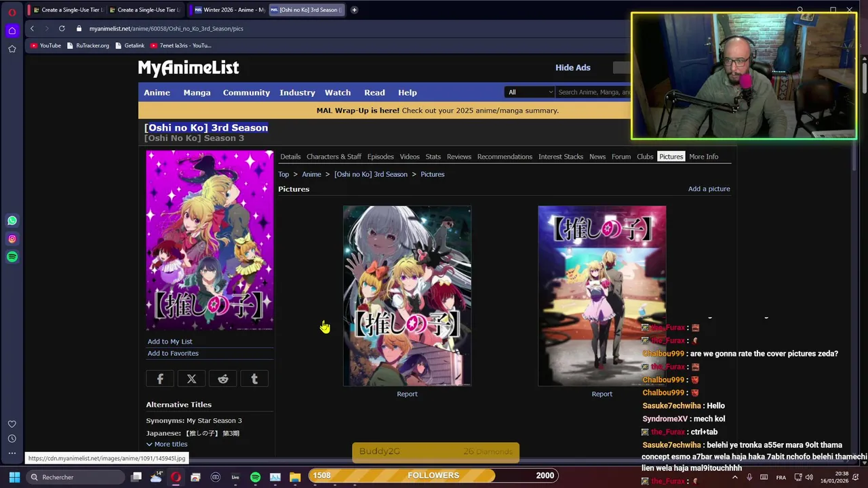Click the 'Add a picture' link
Viewport: 868px width, 488px height.
pyautogui.click(x=709, y=189)
